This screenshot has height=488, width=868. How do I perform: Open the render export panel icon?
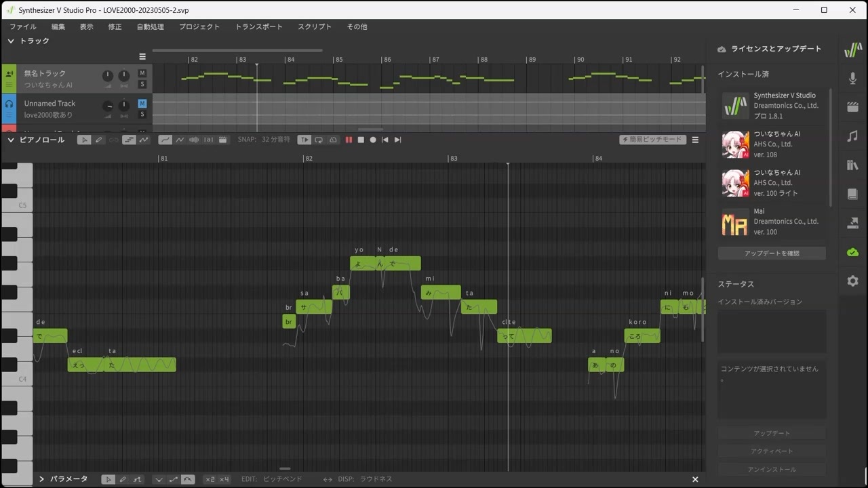(852, 223)
